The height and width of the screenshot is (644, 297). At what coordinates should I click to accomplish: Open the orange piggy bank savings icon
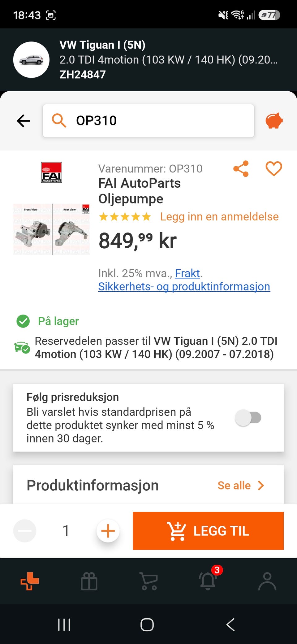point(274,121)
